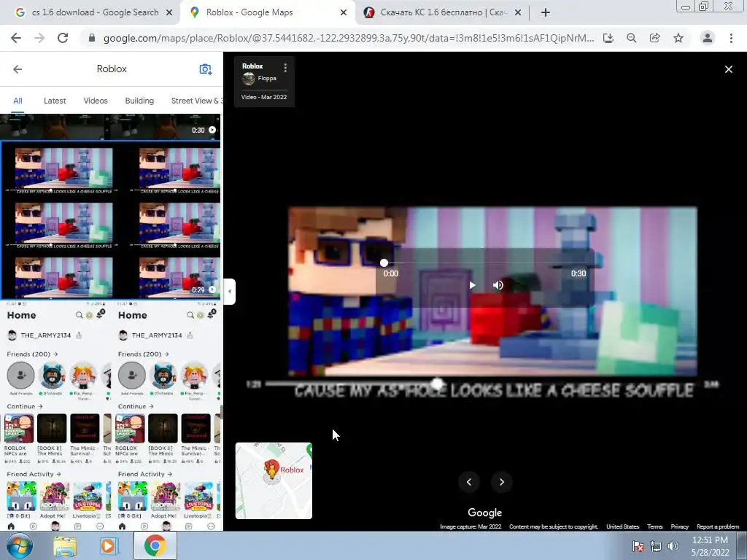Switch to Скачать КС 1.6 tab
Viewport: 747px width, 560px height.
(443, 12)
